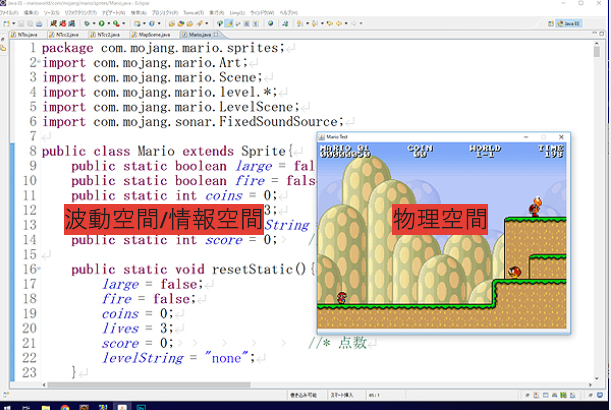Click the red 物理空間 label
The width and height of the screenshot is (611, 410).
point(439,218)
